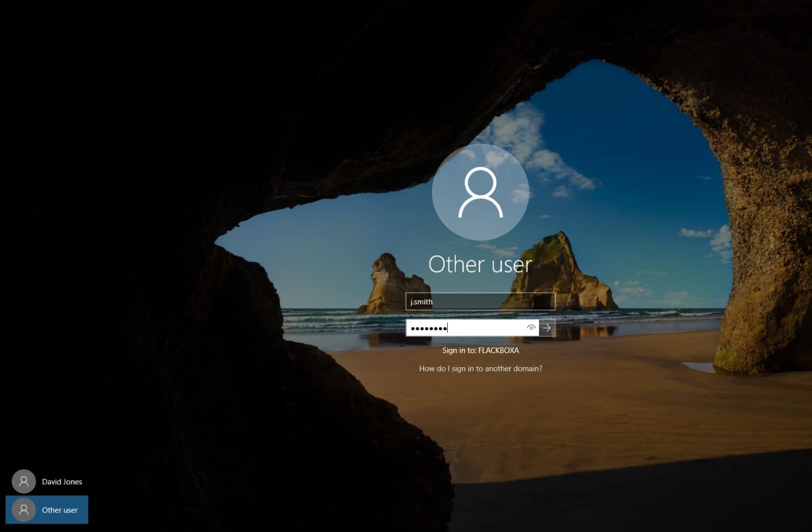
Task: Click the masked password dots
Action: click(428, 328)
